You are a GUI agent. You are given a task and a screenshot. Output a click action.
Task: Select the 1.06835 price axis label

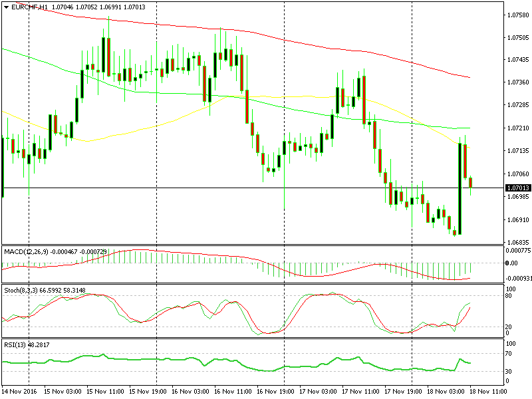[518, 242]
